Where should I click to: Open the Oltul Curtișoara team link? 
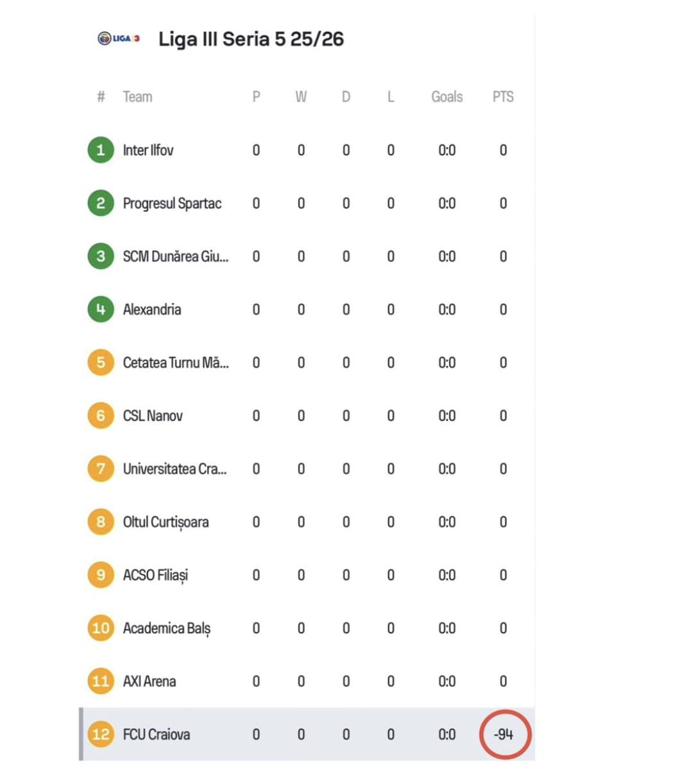pyautogui.click(x=166, y=522)
